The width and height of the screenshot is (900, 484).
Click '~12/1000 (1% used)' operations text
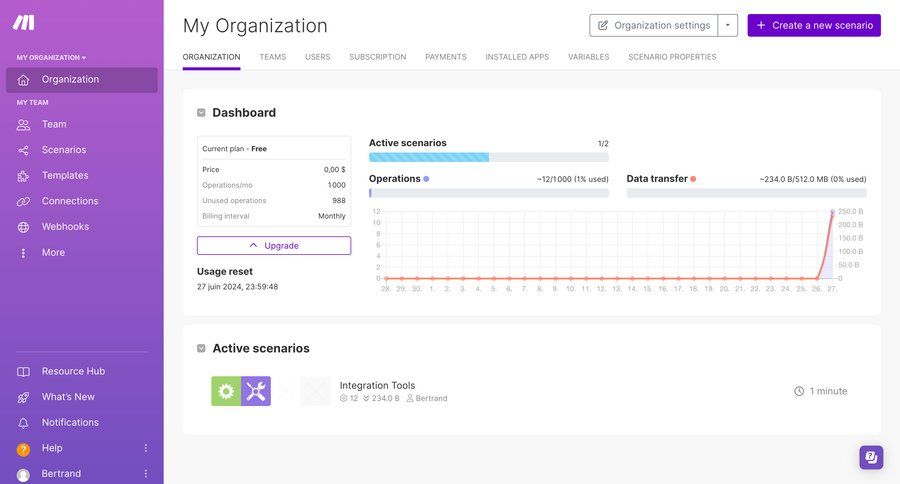[x=573, y=179]
